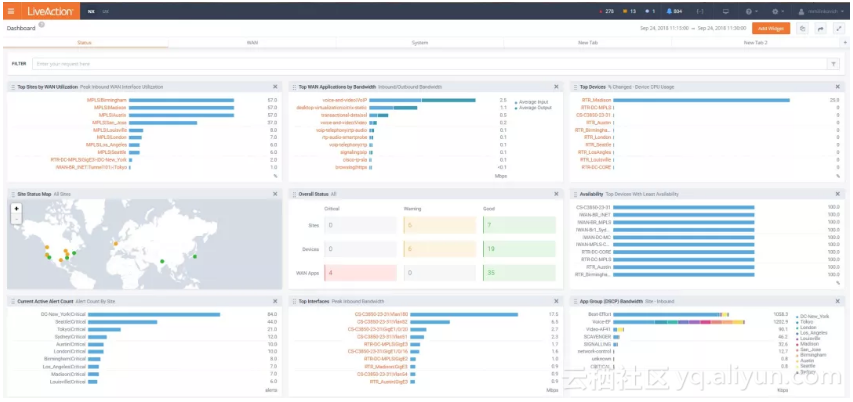View the 278 critical alerts indicator

[606, 11]
